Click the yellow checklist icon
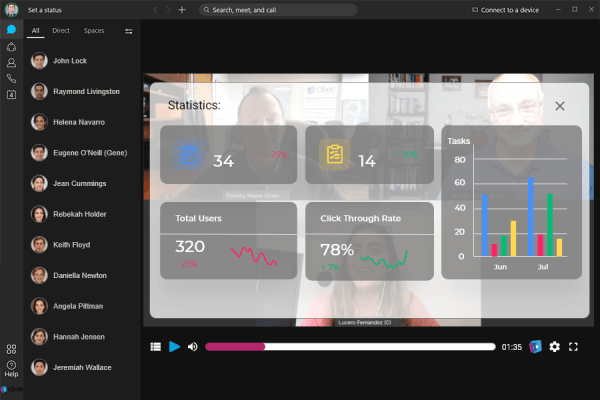The width and height of the screenshot is (600, 400). tap(335, 155)
